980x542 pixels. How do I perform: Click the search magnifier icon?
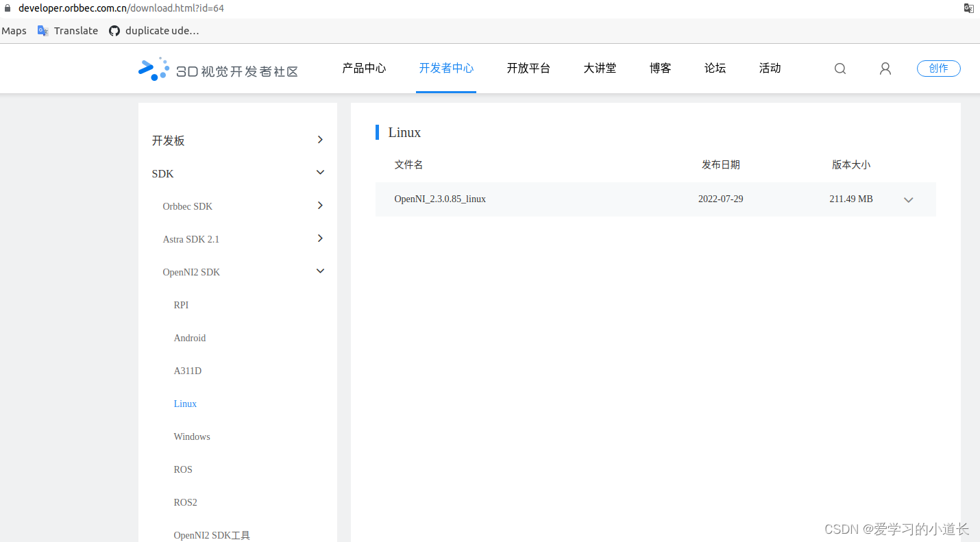pos(840,69)
